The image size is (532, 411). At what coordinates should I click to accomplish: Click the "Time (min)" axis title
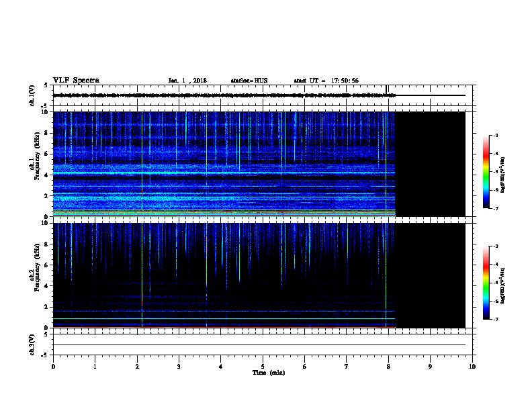(x=269, y=373)
